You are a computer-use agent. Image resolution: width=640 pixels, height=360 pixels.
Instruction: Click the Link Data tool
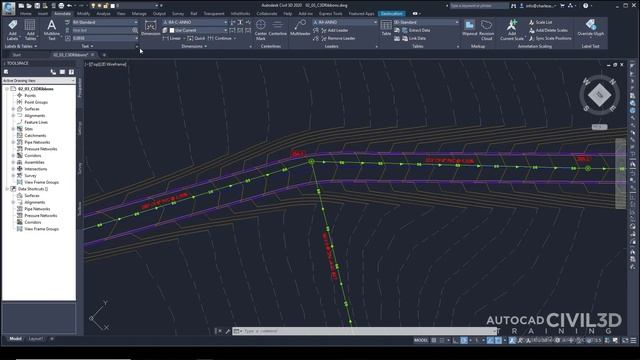pos(414,38)
